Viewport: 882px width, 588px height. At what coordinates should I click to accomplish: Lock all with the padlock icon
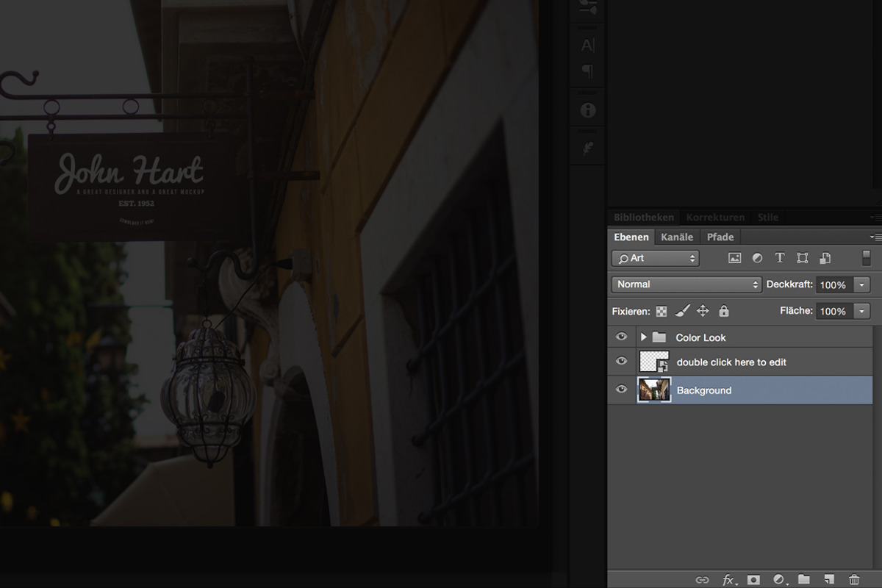724,311
